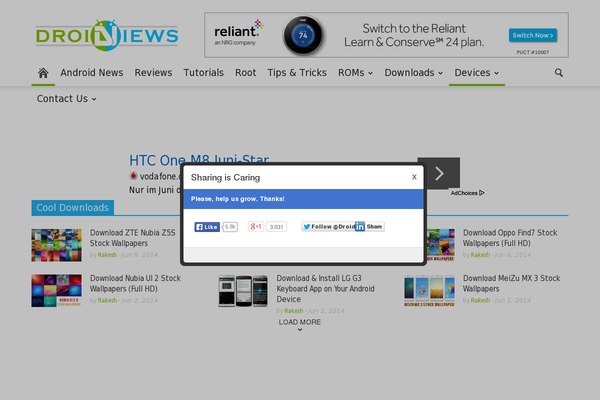Open the Tutorials menu item
Viewport: 600px width, 400px height.
[x=203, y=73]
